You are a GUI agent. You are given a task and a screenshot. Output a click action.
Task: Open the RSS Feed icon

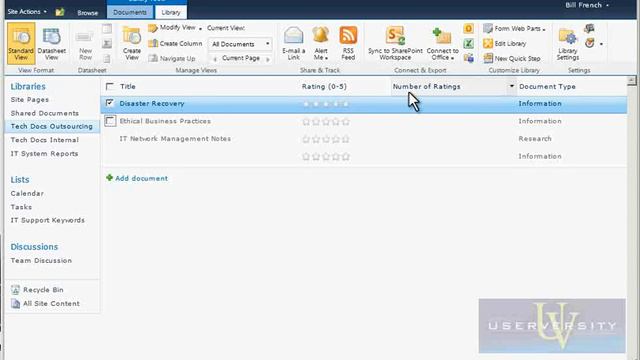tap(348, 36)
